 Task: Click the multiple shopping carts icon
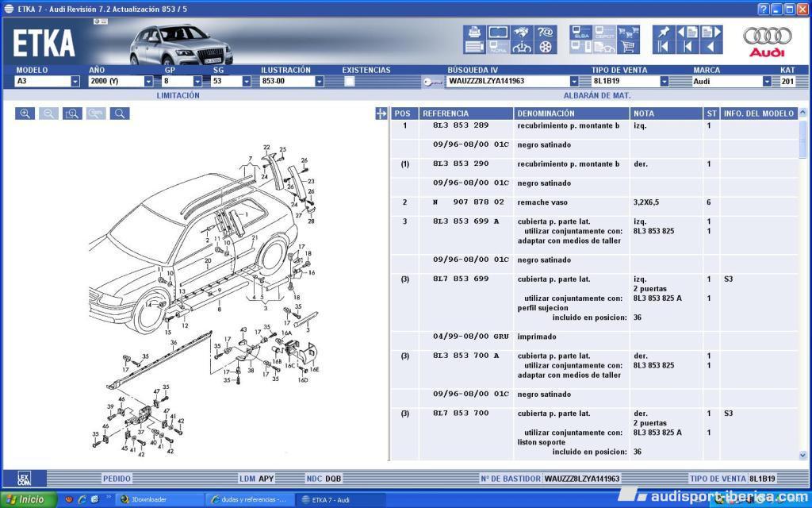click(629, 32)
